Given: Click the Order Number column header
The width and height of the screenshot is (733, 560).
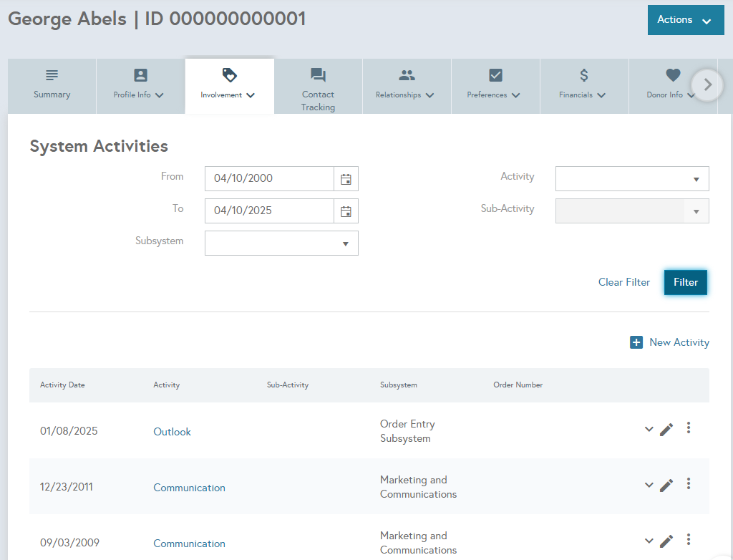Looking at the screenshot, I should 518,385.
